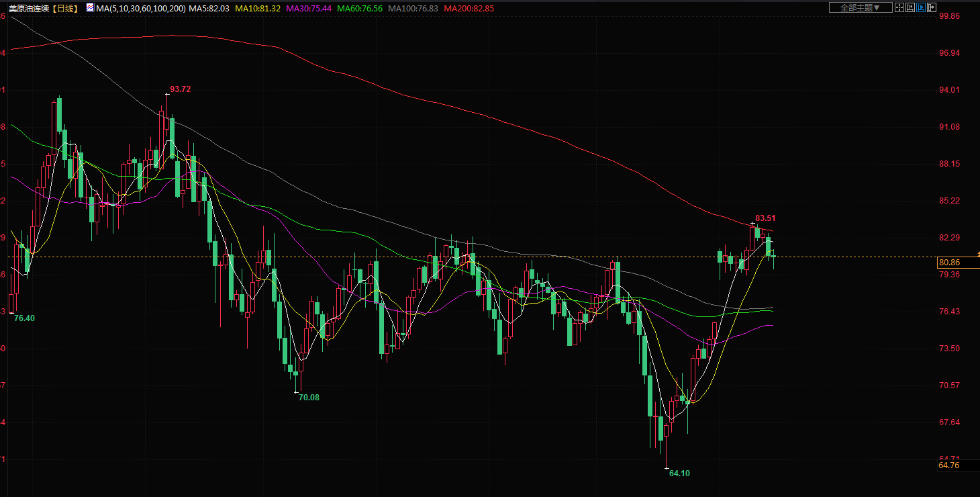Screen dimensions: 980x497
Task: Select the yellow MA10:81.32 legend label
Action: point(257,9)
